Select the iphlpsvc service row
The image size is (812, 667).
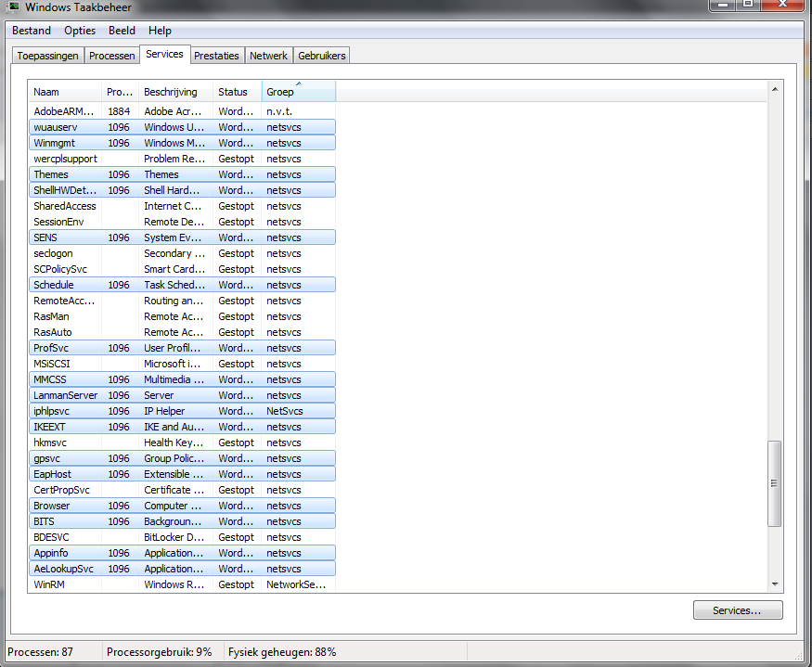182,411
